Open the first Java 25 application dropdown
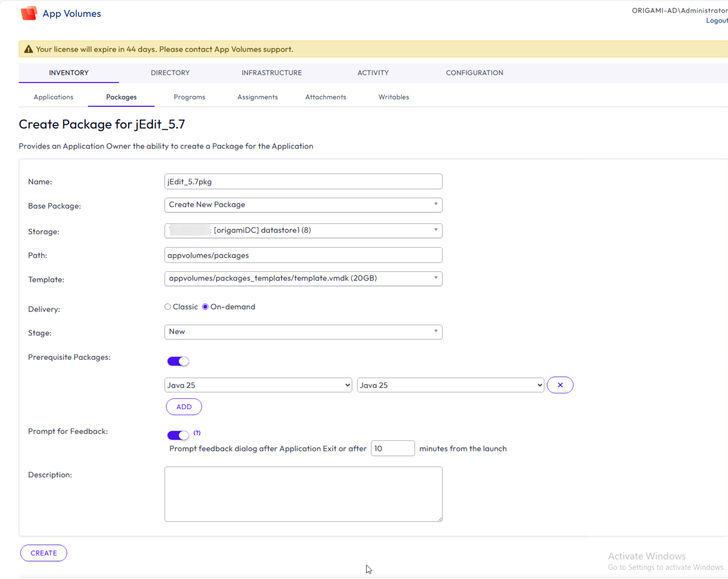The height and width of the screenshot is (579, 728). click(x=258, y=385)
